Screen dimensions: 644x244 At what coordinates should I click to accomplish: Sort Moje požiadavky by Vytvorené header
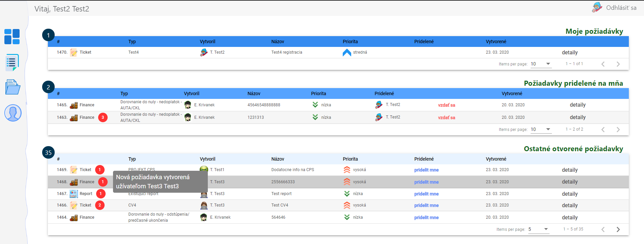[x=496, y=42]
